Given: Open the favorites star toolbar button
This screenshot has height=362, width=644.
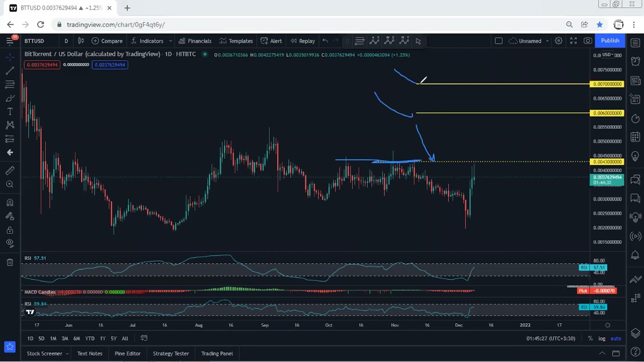Looking at the screenshot, I should click(x=10, y=346).
